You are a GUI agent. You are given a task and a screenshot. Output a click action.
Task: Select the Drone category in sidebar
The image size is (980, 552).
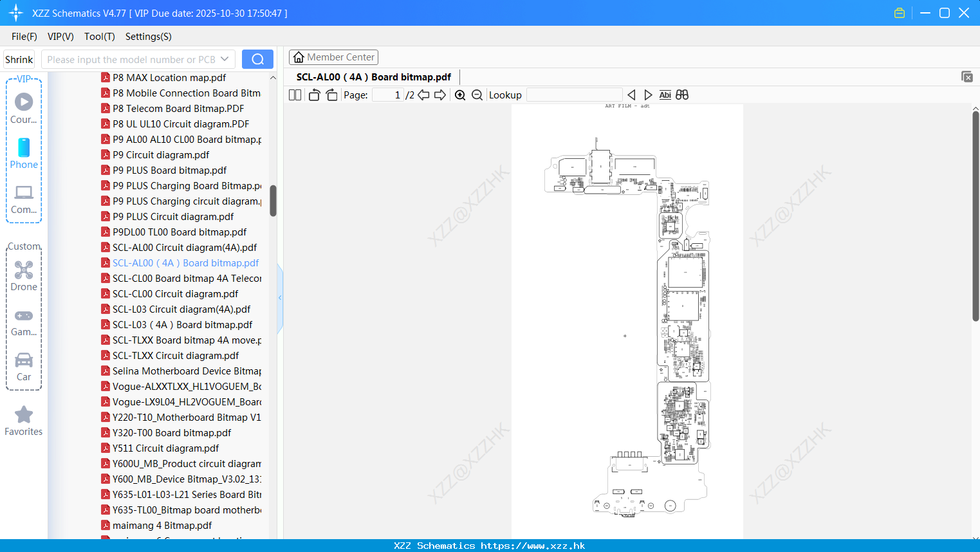click(24, 276)
